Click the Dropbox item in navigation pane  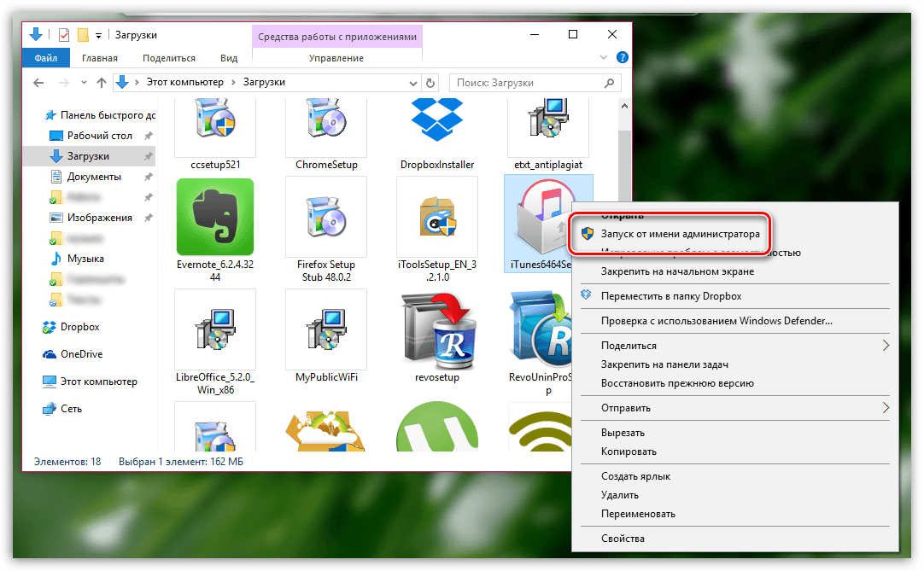click(x=79, y=327)
